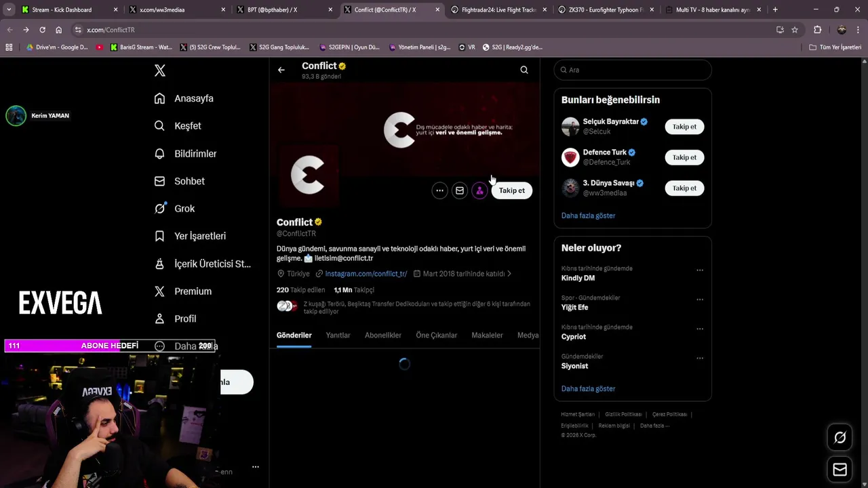Open the Siyonist trend
This screenshot has height=488, width=868.
[x=574, y=366]
